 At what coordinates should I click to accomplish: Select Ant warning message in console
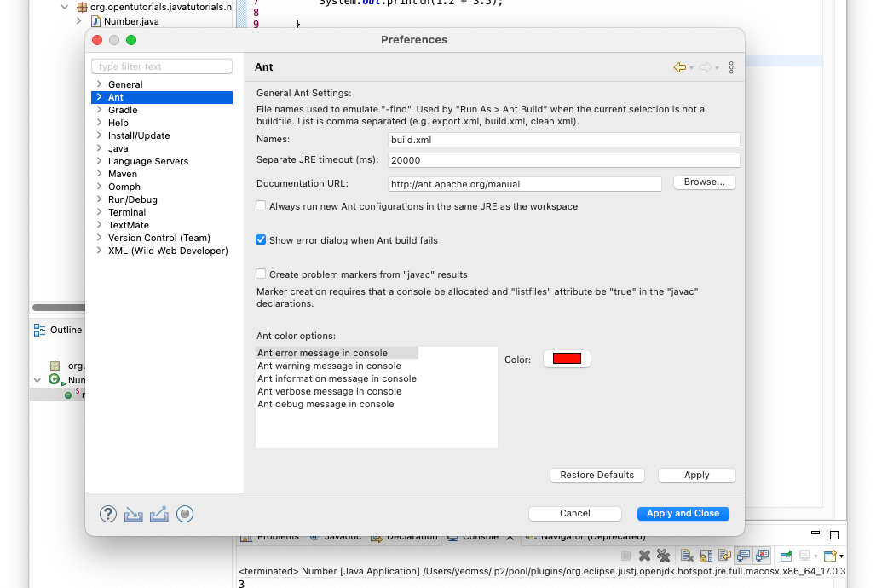pyautogui.click(x=329, y=366)
